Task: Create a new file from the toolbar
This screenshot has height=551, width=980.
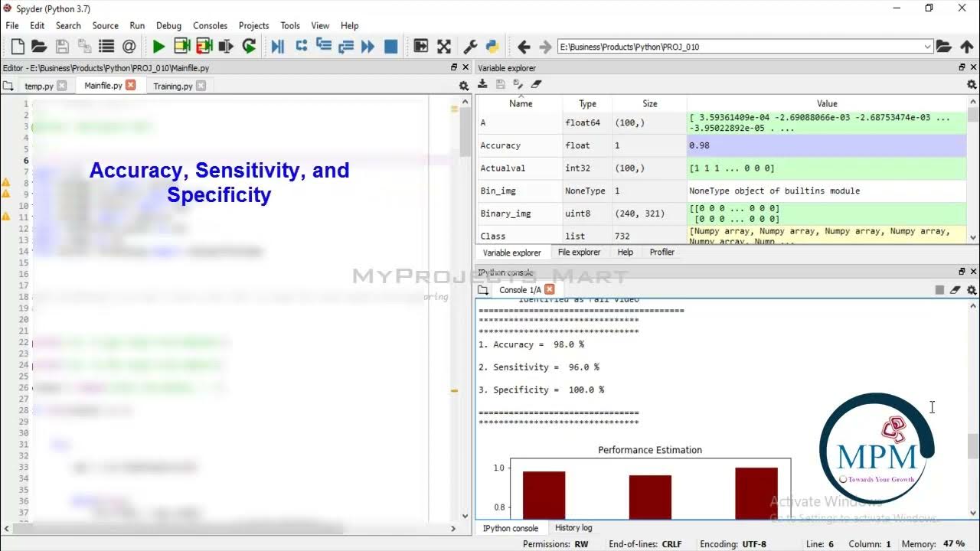Action: pyautogui.click(x=17, y=47)
